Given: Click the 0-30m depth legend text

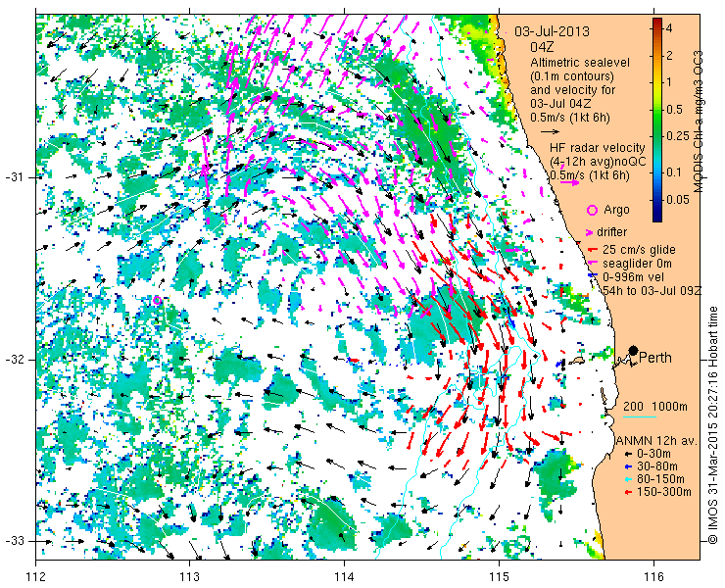Looking at the screenshot, I should tap(653, 454).
